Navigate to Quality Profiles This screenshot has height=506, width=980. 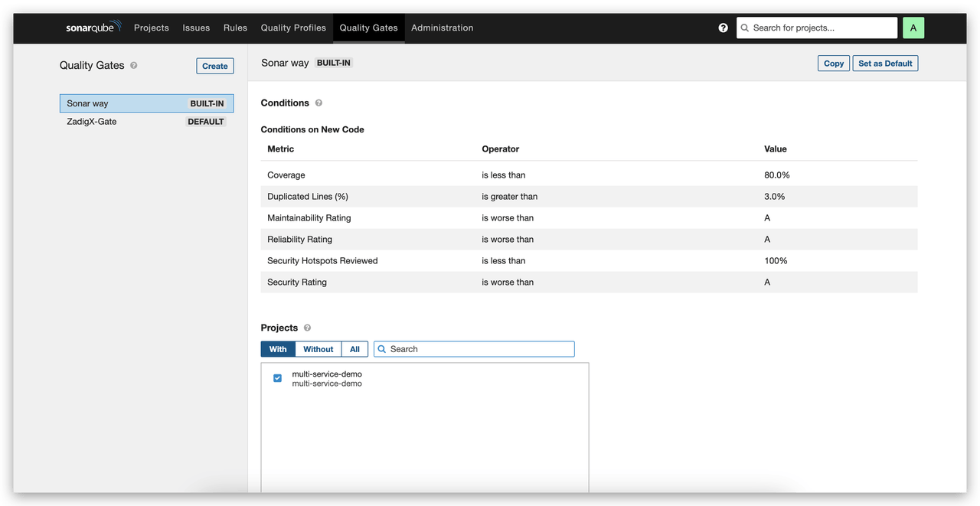click(292, 28)
